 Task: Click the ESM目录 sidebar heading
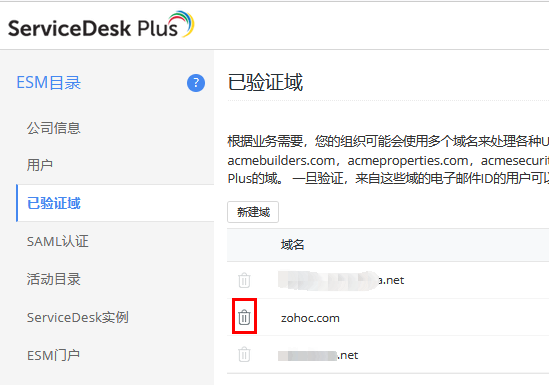pyautogui.click(x=49, y=83)
